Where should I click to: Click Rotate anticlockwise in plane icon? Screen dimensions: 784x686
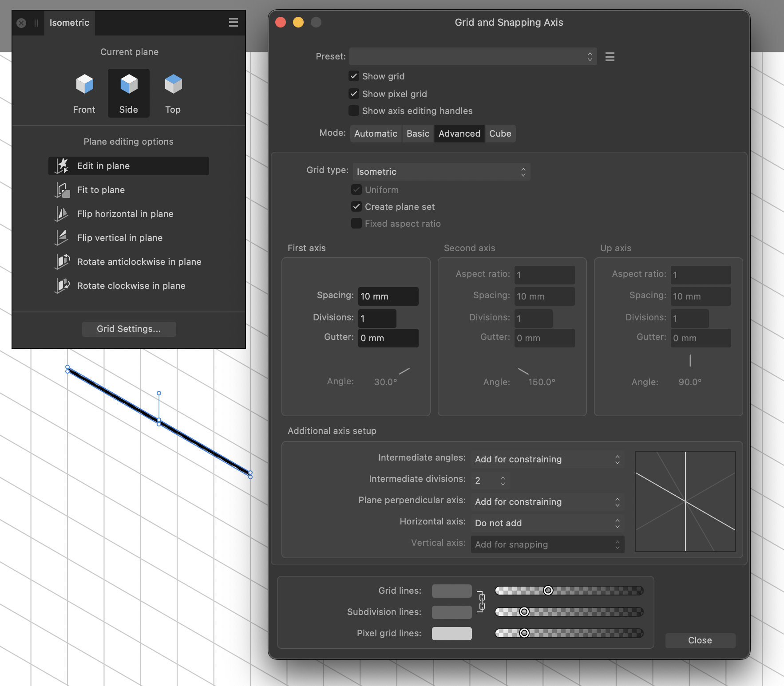click(62, 262)
